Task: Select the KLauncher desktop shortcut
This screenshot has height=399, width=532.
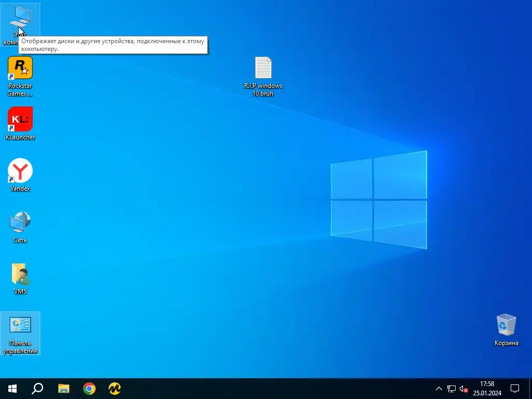Action: click(20, 124)
